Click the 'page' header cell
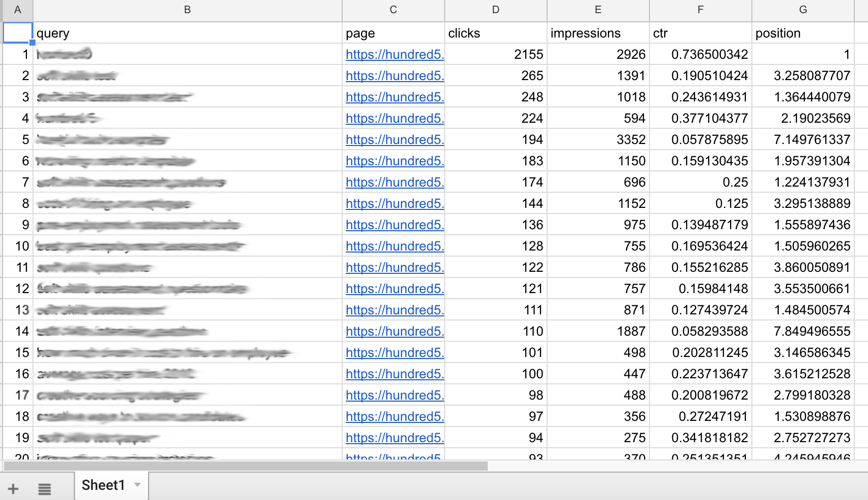 [393, 33]
